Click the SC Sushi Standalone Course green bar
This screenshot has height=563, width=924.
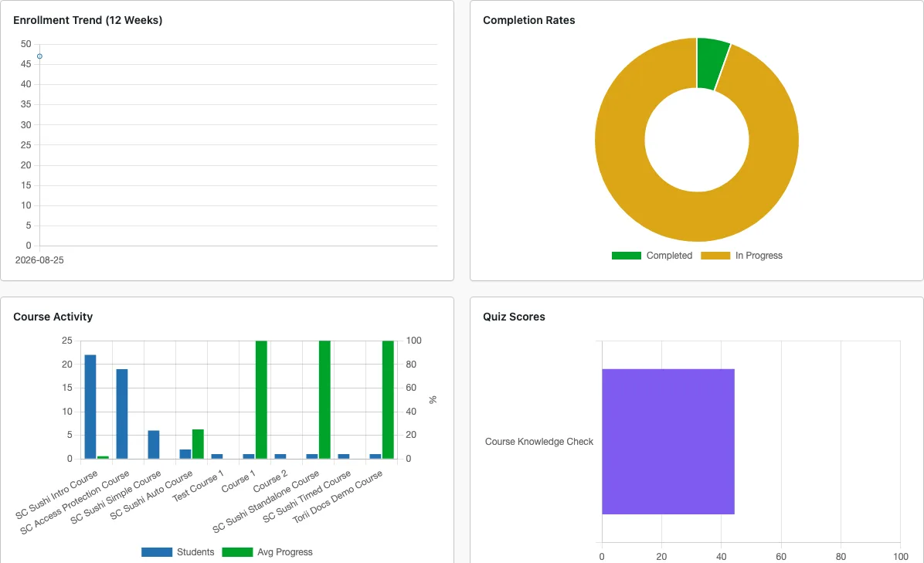tap(324, 400)
